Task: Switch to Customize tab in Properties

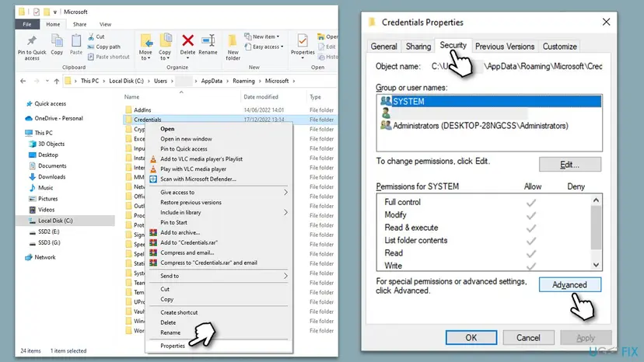Action: click(x=560, y=47)
